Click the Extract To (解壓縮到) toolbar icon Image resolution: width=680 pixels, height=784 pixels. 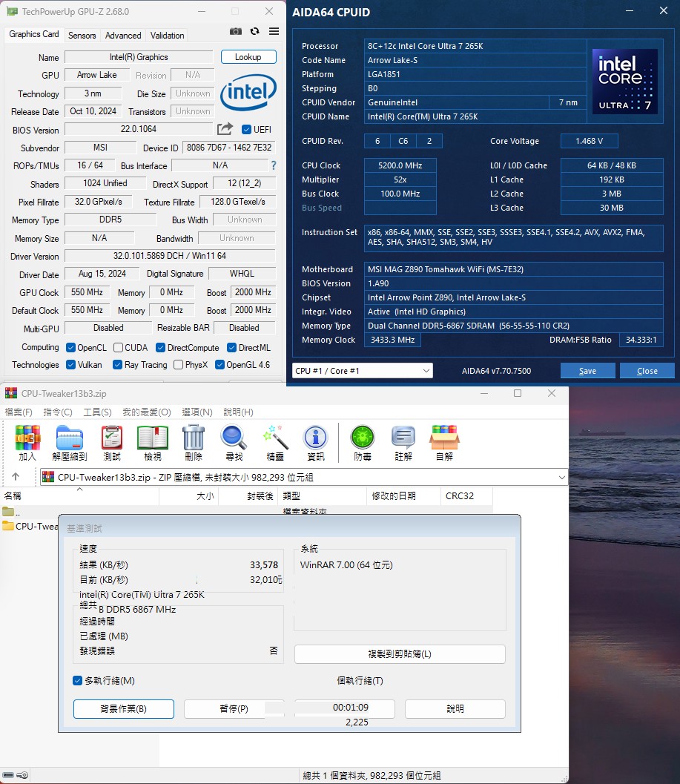tap(70, 443)
